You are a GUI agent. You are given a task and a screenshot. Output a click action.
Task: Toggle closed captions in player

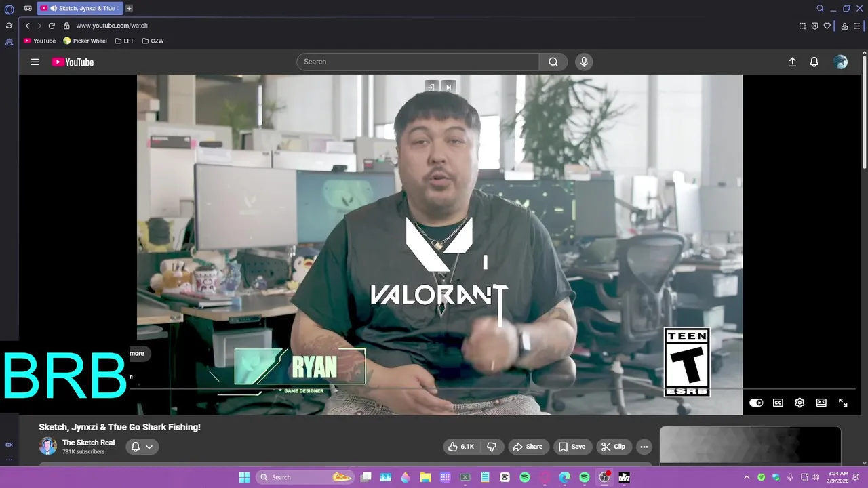pyautogui.click(x=778, y=403)
